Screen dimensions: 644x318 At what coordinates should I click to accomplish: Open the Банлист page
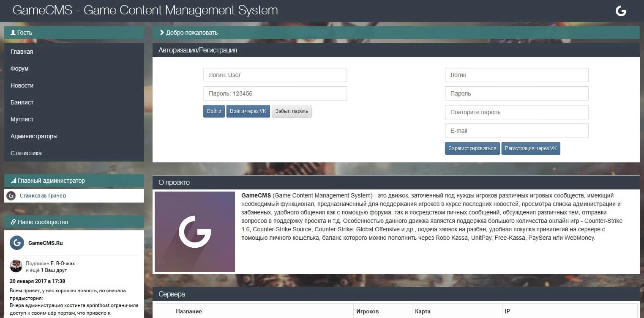(74, 102)
